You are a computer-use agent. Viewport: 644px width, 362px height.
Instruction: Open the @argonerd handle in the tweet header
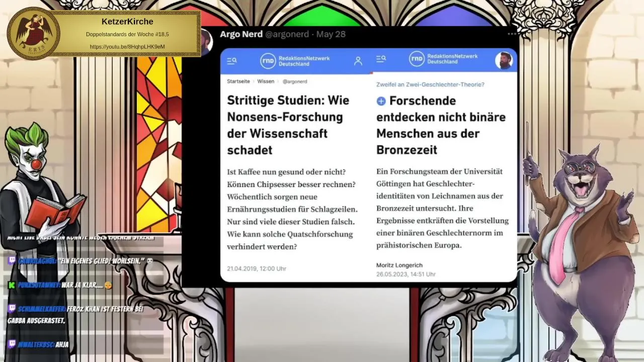pyautogui.click(x=287, y=34)
